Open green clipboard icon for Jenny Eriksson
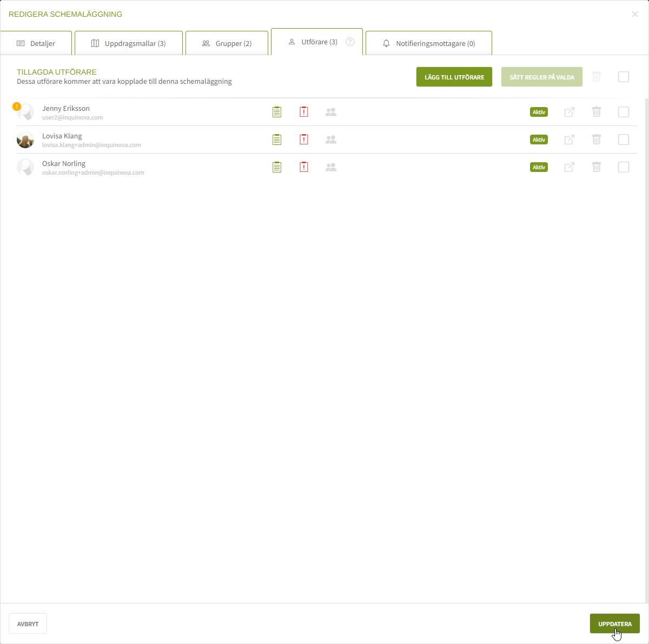649x644 pixels. pos(277,112)
